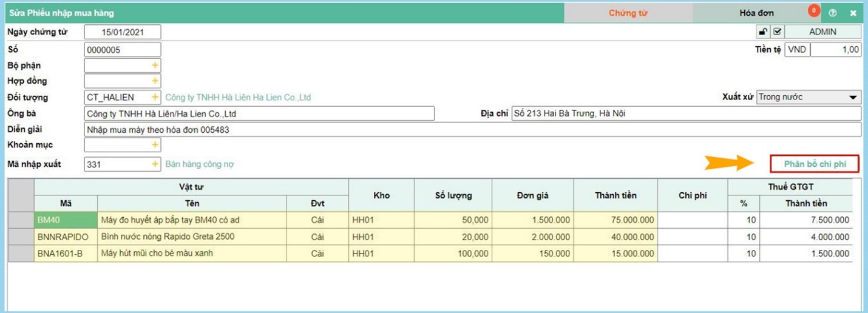Click the plus icon in Khoản mục field
This screenshot has height=313, width=868.
click(155, 144)
